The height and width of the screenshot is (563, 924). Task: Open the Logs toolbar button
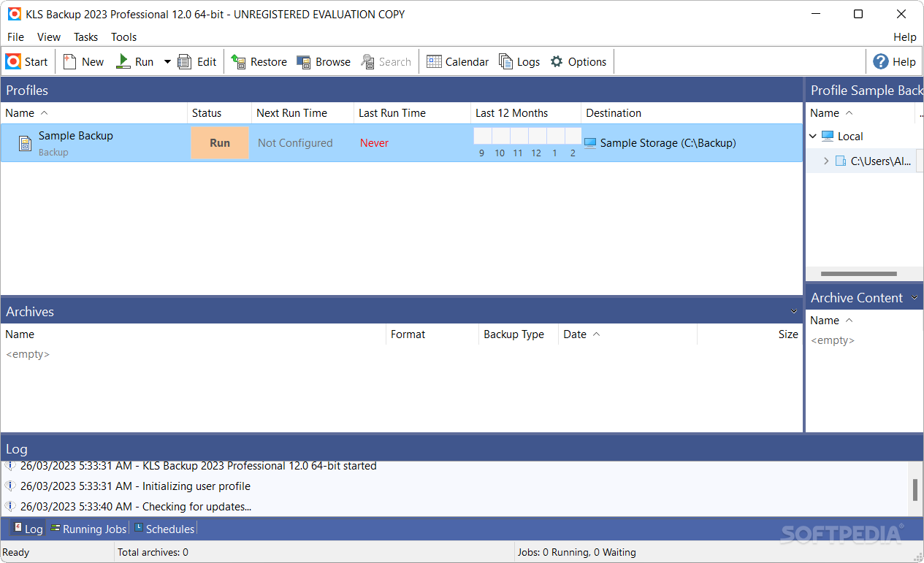point(519,62)
